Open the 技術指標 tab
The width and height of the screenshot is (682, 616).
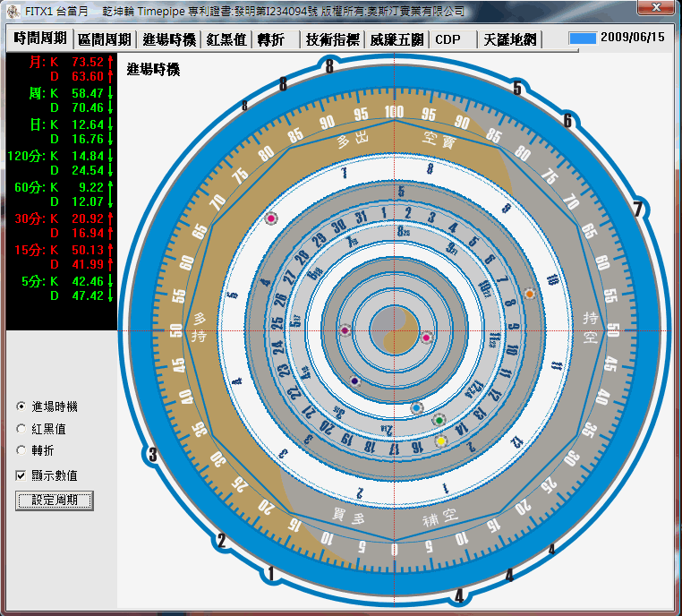pyautogui.click(x=332, y=39)
